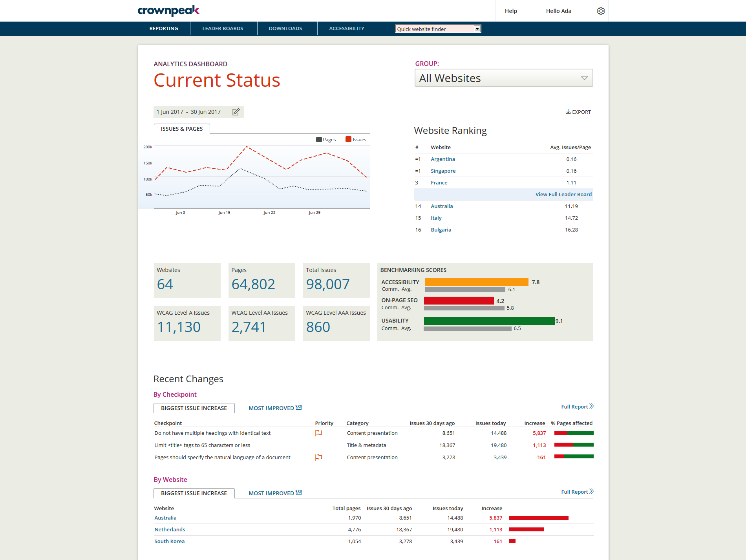Toggle the Pages series in chart legend
Viewport: 746px width, 560px height.
click(x=326, y=140)
